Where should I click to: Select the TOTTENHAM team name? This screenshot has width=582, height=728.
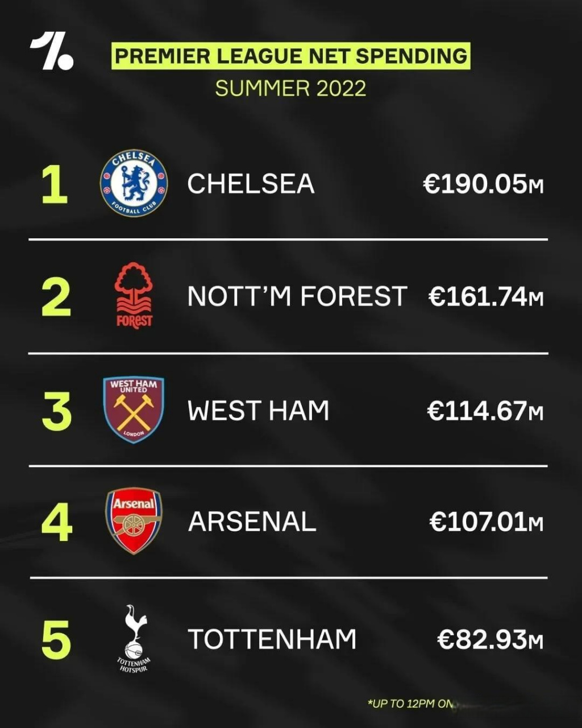(x=272, y=639)
